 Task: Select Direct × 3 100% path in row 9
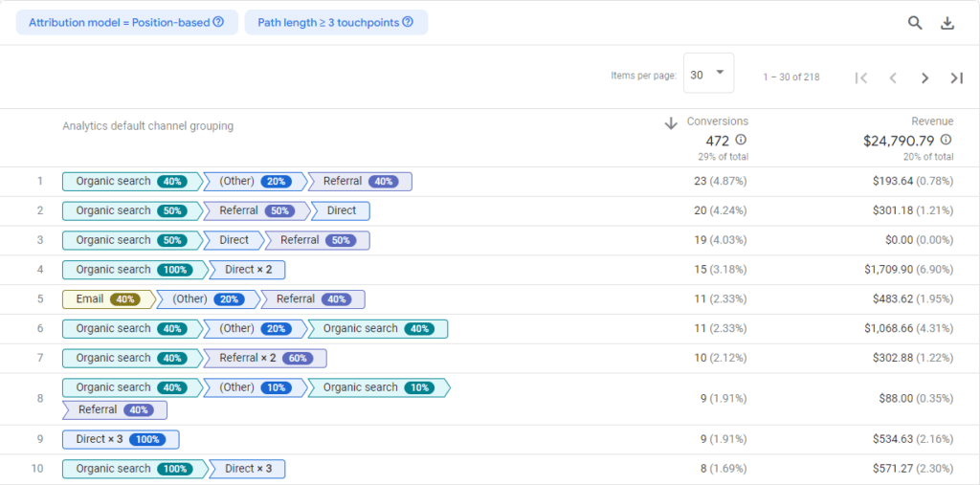click(x=120, y=439)
